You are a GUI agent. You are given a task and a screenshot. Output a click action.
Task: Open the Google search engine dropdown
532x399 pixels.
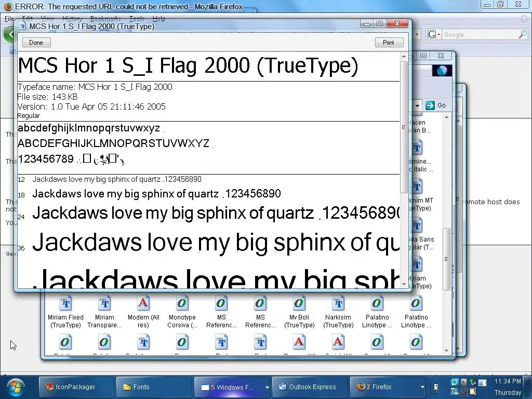pyautogui.click(x=434, y=34)
